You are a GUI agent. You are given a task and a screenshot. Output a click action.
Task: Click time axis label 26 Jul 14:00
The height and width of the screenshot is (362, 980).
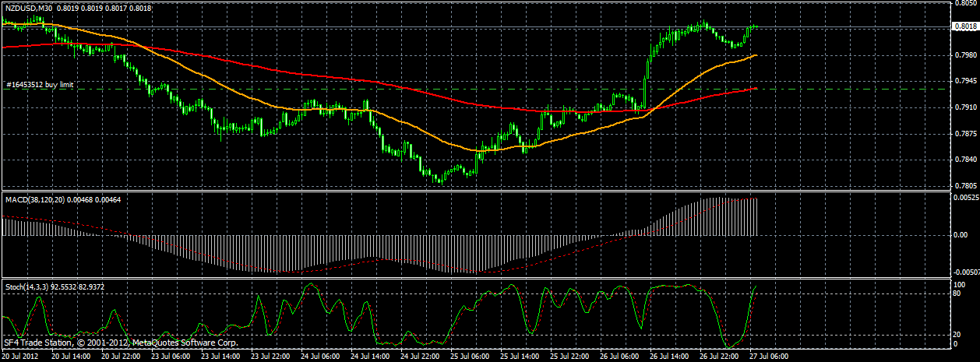[x=668, y=357]
